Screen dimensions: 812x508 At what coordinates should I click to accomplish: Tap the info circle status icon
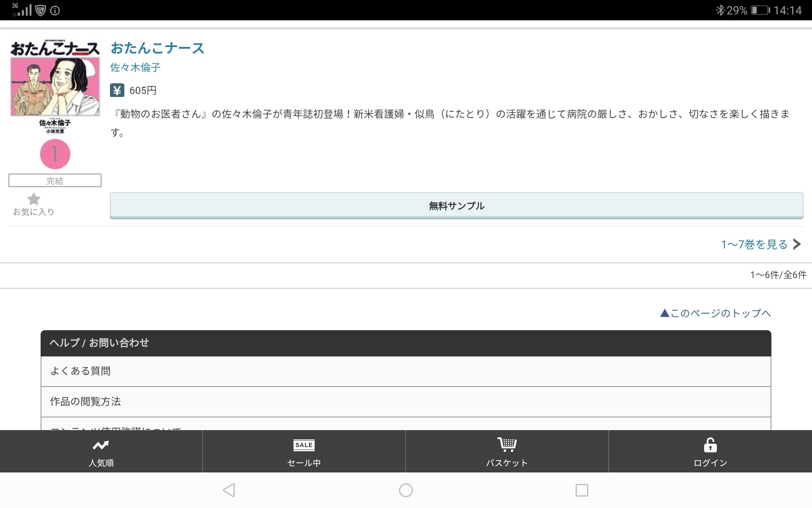click(55, 11)
